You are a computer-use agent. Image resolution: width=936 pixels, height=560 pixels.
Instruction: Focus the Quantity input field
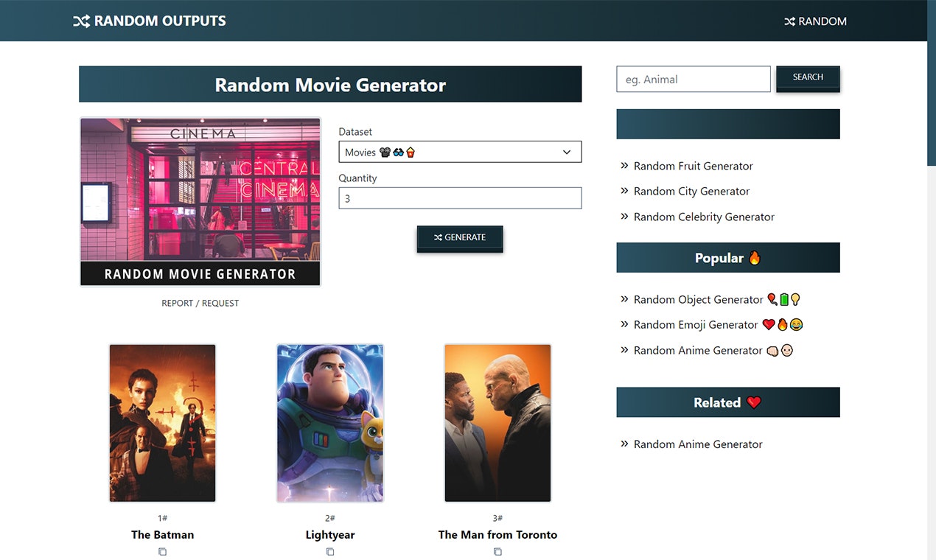click(x=460, y=198)
